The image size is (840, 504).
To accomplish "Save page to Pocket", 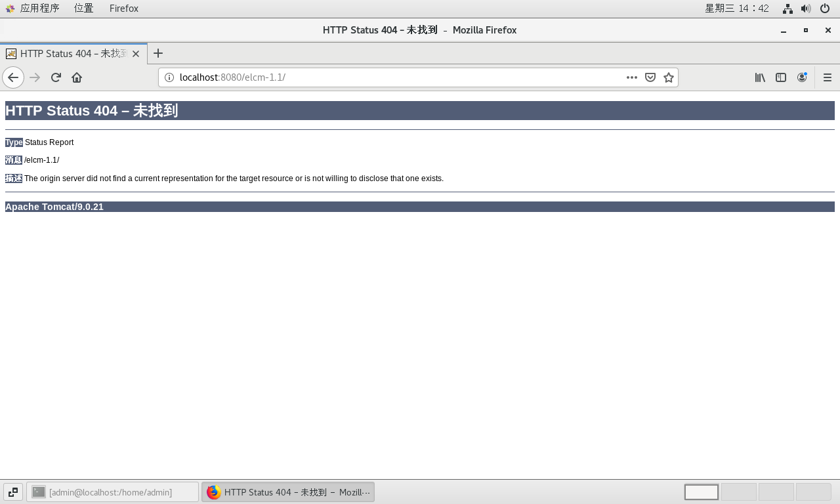I will 650,77.
